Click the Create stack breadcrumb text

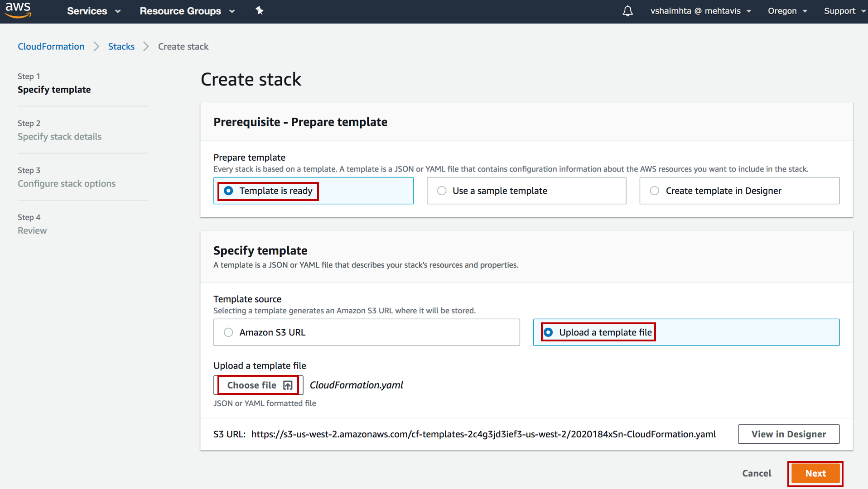pyautogui.click(x=183, y=47)
